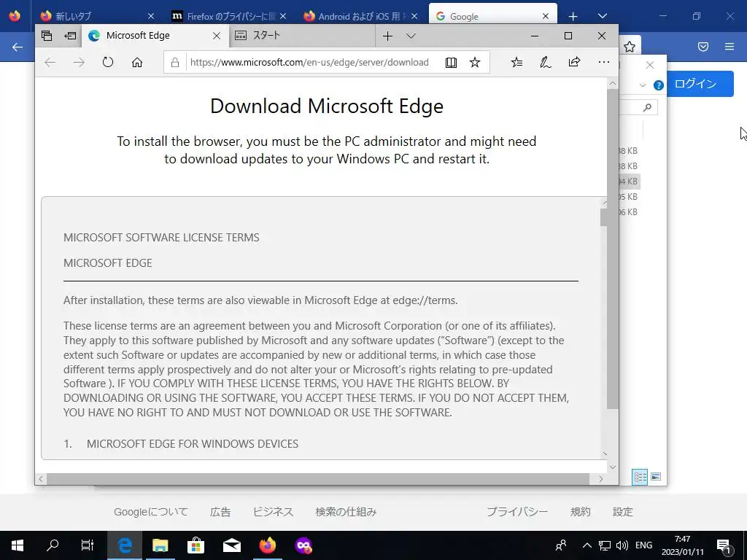
Task: Go back in Firefox window
Action: [x=18, y=47]
